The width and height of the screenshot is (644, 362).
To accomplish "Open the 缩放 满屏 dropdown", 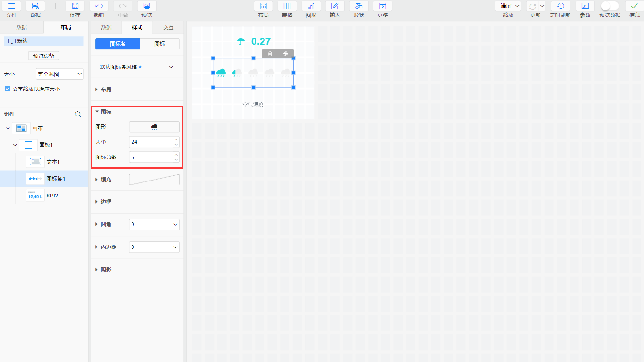I will coord(508,6).
